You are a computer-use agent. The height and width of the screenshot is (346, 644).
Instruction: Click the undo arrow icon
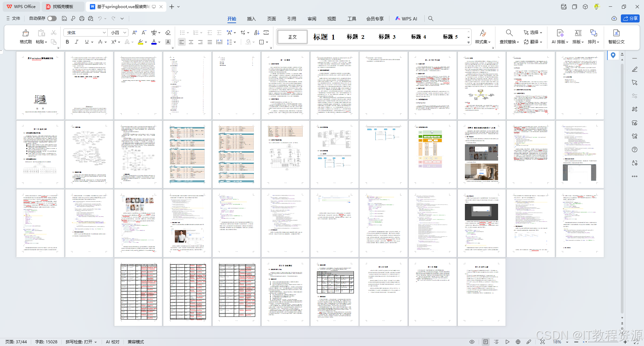[x=100, y=18]
